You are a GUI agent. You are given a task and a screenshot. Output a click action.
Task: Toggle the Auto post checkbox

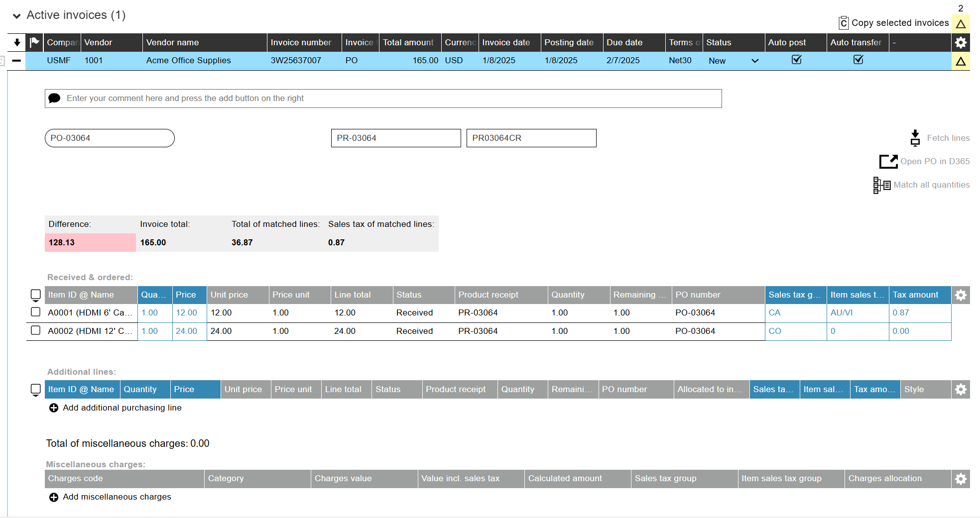pos(796,60)
